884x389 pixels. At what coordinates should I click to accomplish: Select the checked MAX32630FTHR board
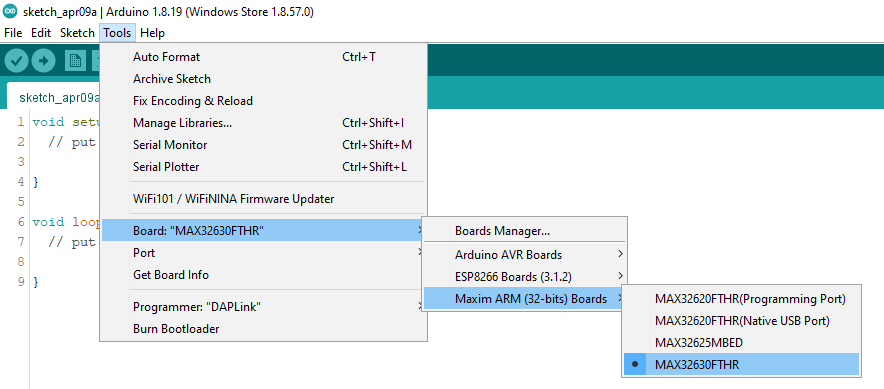(741, 365)
